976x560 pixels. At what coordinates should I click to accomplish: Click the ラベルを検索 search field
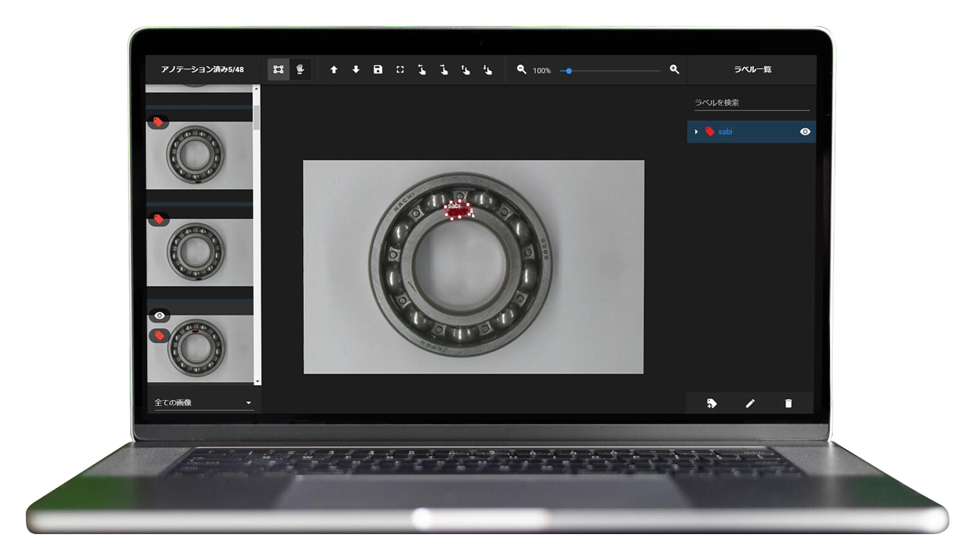click(x=752, y=102)
